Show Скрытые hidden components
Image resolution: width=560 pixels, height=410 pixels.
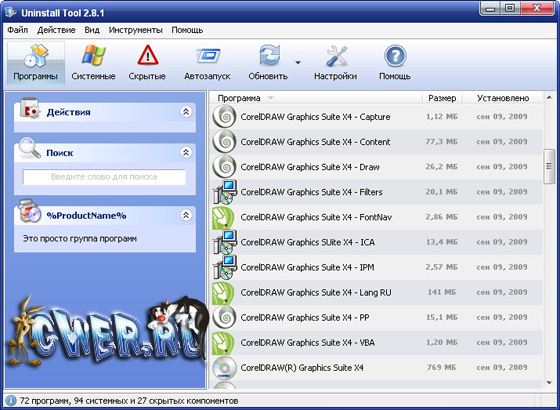click(147, 63)
